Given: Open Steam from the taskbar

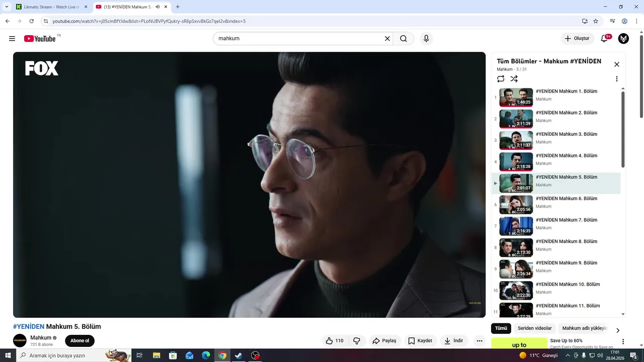Looking at the screenshot, I should (239, 355).
